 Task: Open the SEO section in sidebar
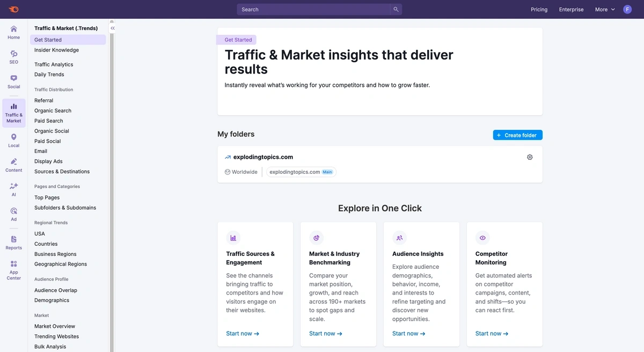13,57
